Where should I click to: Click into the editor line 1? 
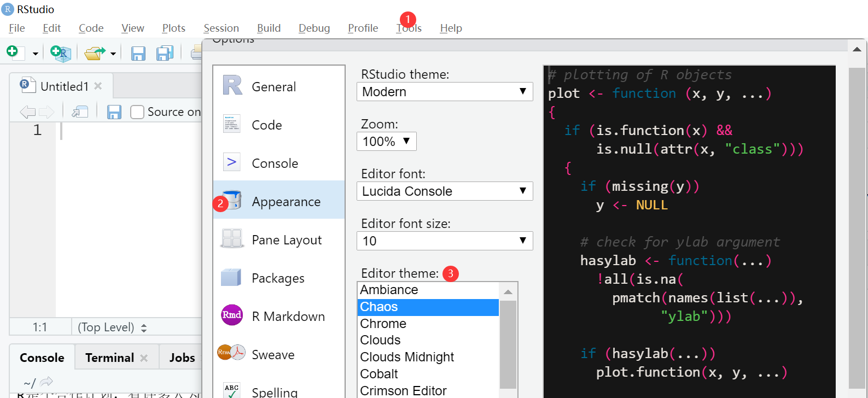[129, 130]
